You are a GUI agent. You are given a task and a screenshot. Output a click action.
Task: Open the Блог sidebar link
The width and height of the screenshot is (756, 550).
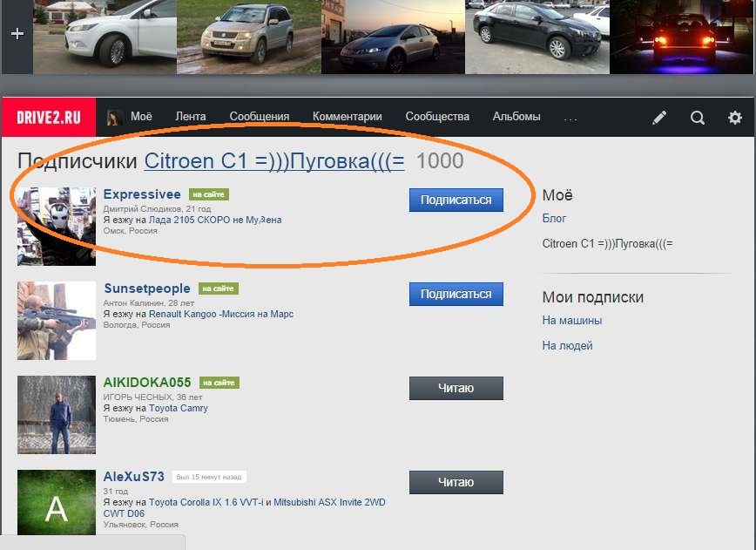(x=554, y=218)
